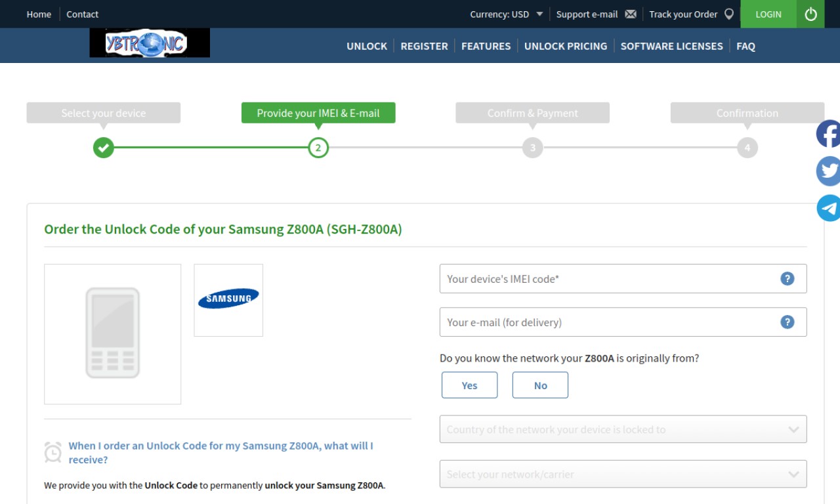Screen dimensions: 840x504
Task: Focus the device's IMEI code input
Action: pos(623,279)
